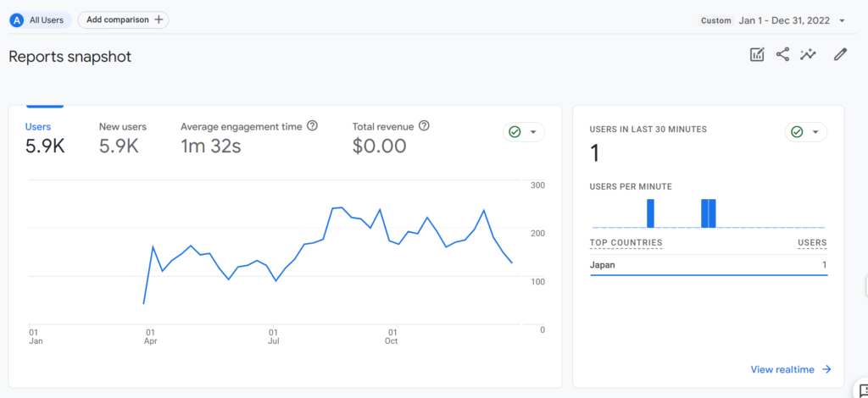
Task: Open the Insights sparkline icon
Action: pyautogui.click(x=808, y=54)
